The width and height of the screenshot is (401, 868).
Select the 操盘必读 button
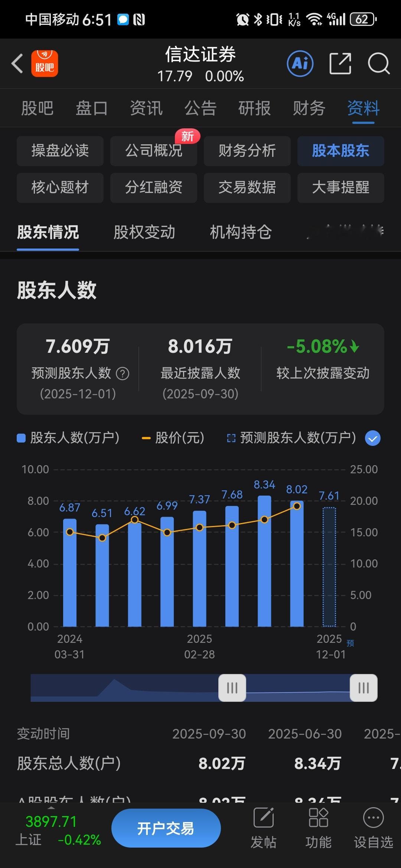60,151
